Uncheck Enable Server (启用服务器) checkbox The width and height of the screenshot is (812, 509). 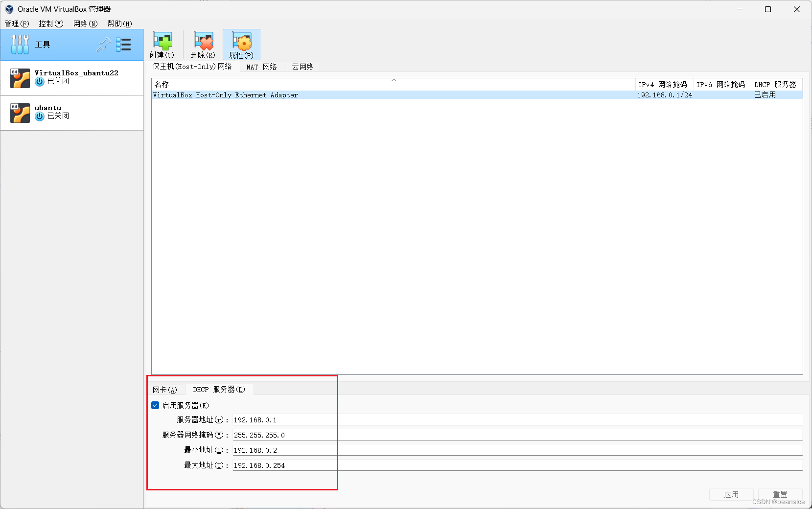tap(155, 405)
